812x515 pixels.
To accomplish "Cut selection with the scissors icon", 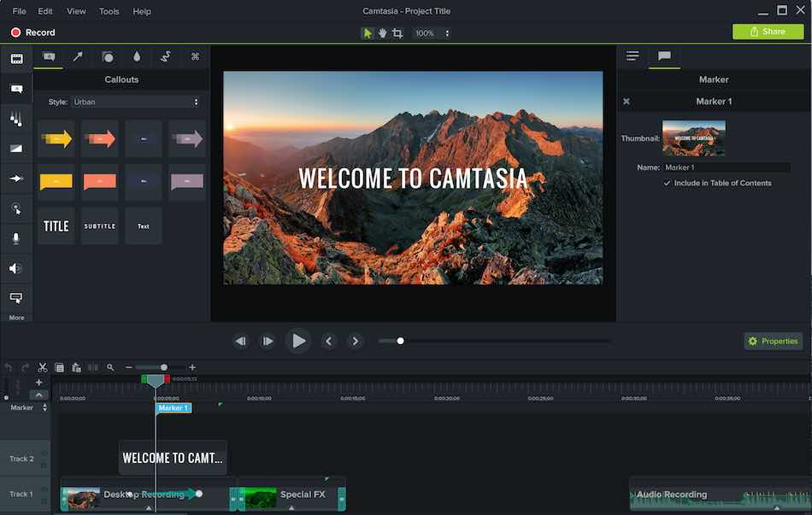I will [43, 367].
